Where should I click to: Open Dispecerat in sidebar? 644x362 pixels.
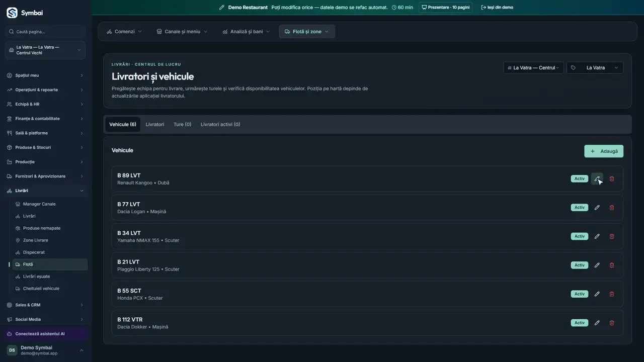point(50,252)
